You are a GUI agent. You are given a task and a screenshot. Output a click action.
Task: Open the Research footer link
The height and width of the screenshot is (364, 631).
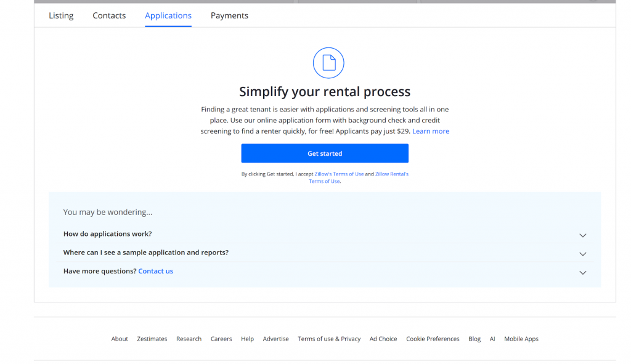[189, 339]
